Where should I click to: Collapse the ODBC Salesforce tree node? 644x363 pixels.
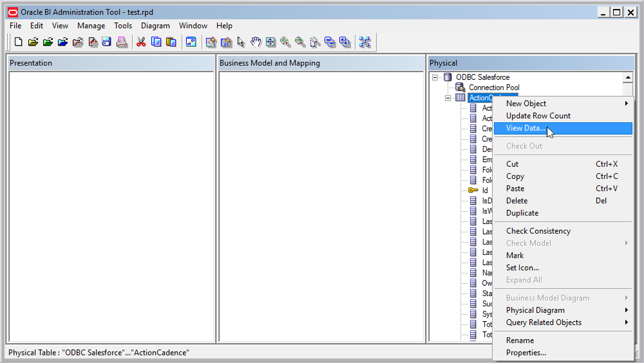(435, 77)
